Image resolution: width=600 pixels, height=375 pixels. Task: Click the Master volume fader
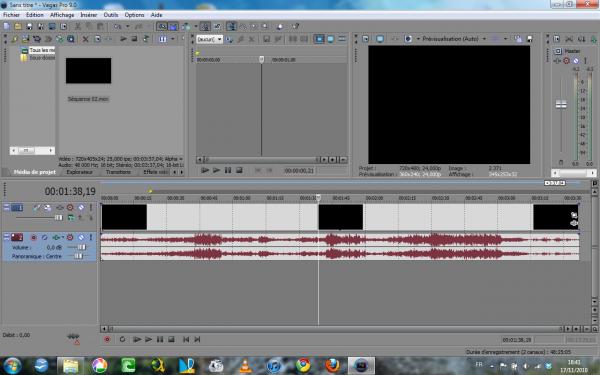561,104
